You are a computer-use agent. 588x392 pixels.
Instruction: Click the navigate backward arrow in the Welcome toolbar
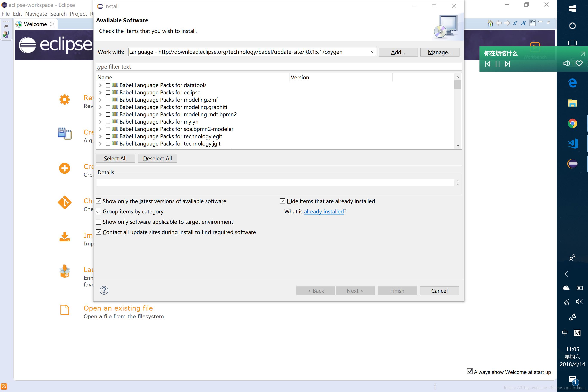[499, 23]
